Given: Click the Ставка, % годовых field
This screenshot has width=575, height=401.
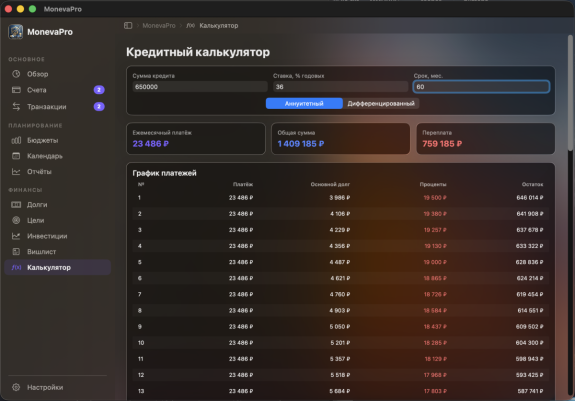Looking at the screenshot, I should (x=341, y=87).
